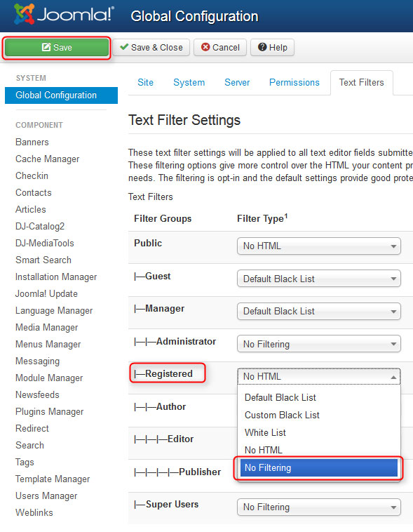
Task: Click the Cancel button
Action: [x=220, y=48]
